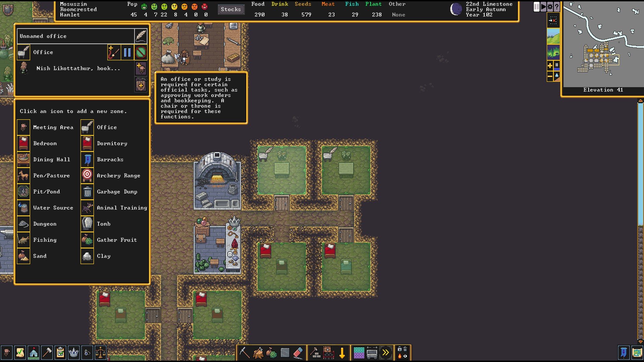Select the Fishing zone icon
Image resolution: width=644 pixels, height=362 pixels.
pos(23,240)
